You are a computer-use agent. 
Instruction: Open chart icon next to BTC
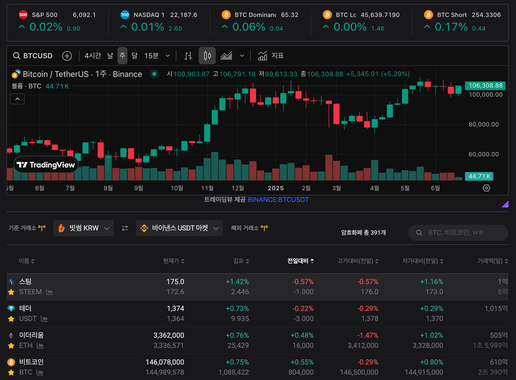coord(40,372)
